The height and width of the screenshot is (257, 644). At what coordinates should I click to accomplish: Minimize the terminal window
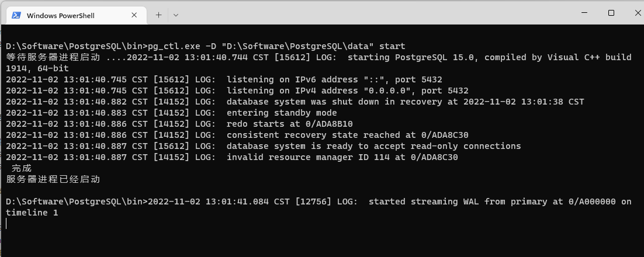(585, 13)
